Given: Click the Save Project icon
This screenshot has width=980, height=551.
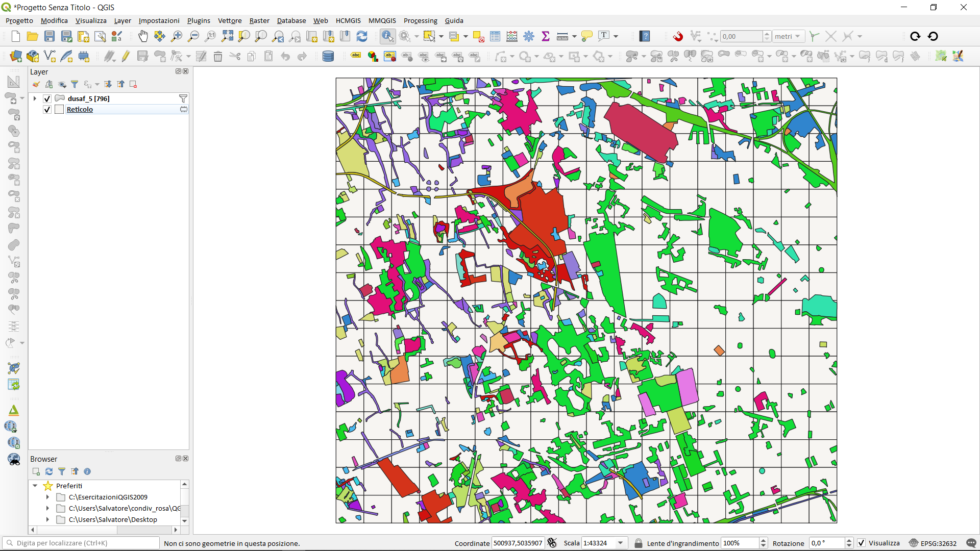Looking at the screenshot, I should (x=50, y=36).
